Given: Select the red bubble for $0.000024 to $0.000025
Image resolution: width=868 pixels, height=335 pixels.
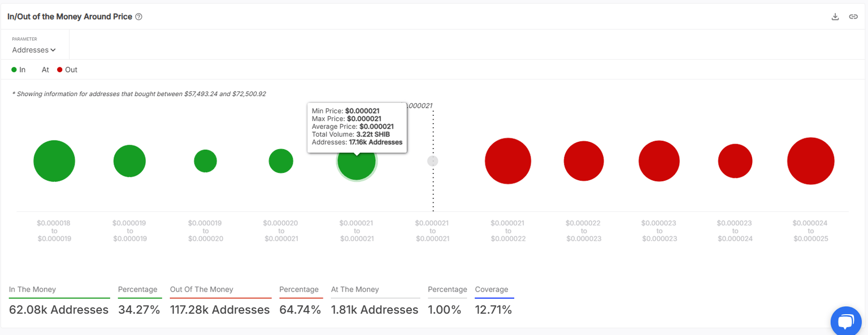Looking at the screenshot, I should coord(810,161).
